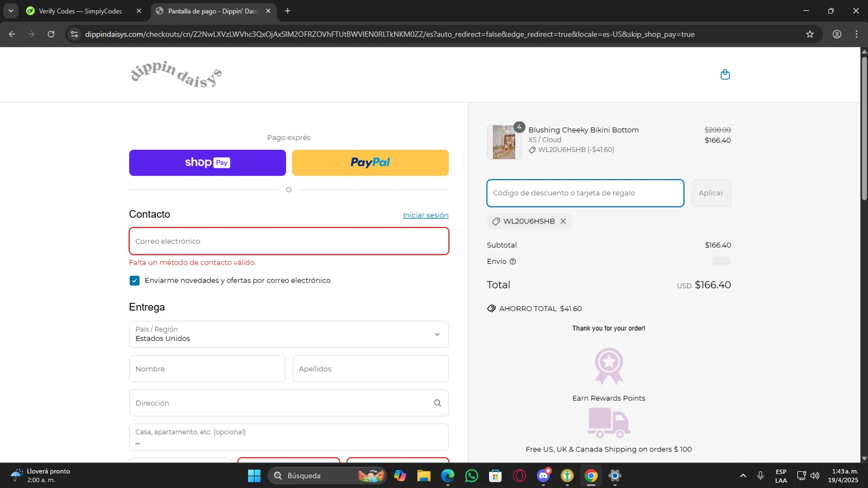The height and width of the screenshot is (488, 868).
Task: Open the Windows Start menu
Action: [254, 476]
